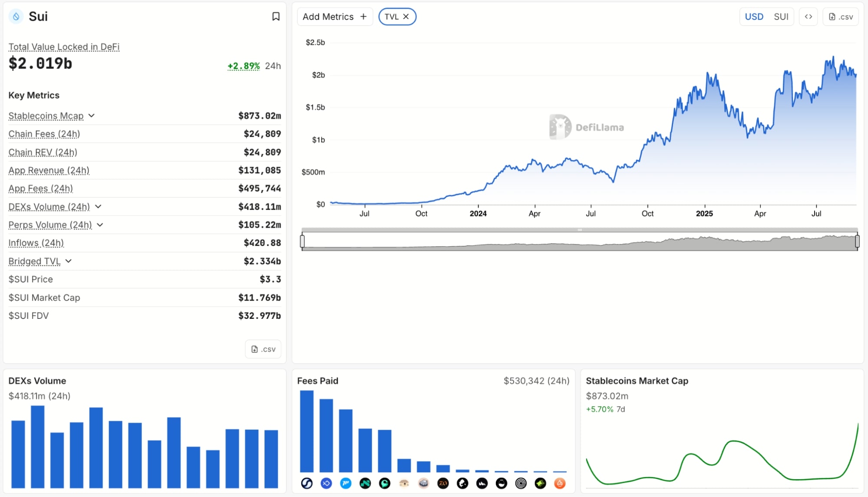
Task: Click the white swirl protocol icon under Fees Paid
Action: coord(307,483)
